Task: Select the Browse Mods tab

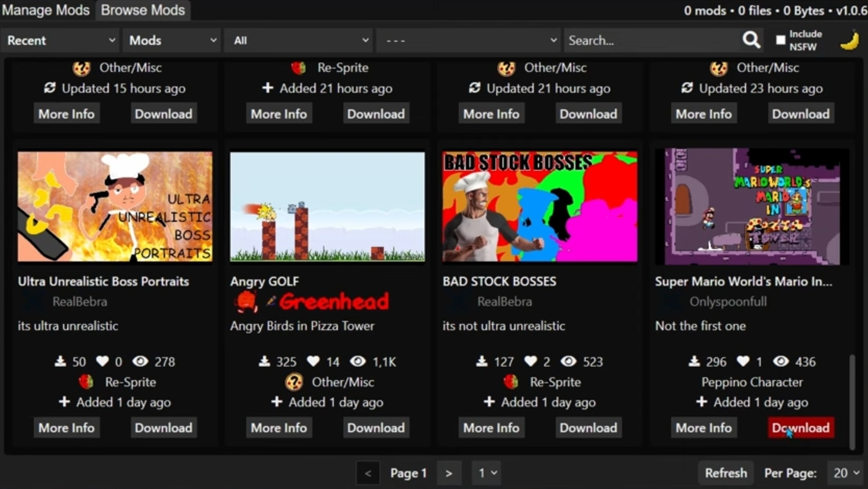Action: tap(143, 10)
